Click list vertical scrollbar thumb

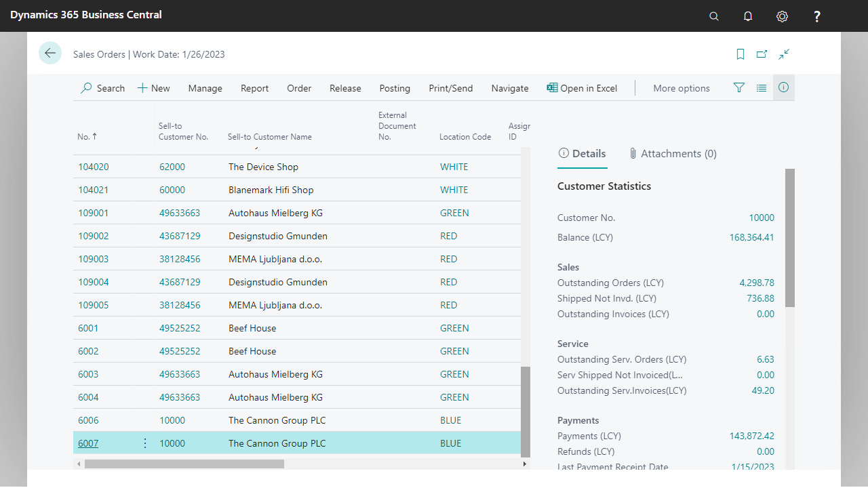[x=525, y=411]
